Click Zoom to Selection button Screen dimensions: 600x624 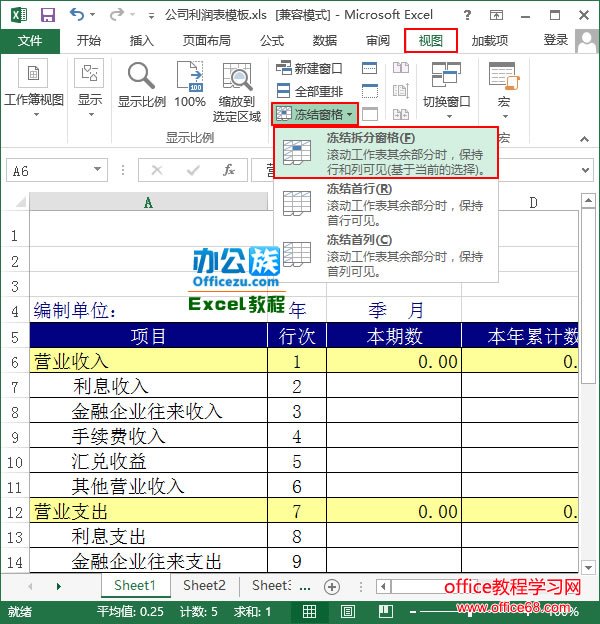[x=237, y=92]
